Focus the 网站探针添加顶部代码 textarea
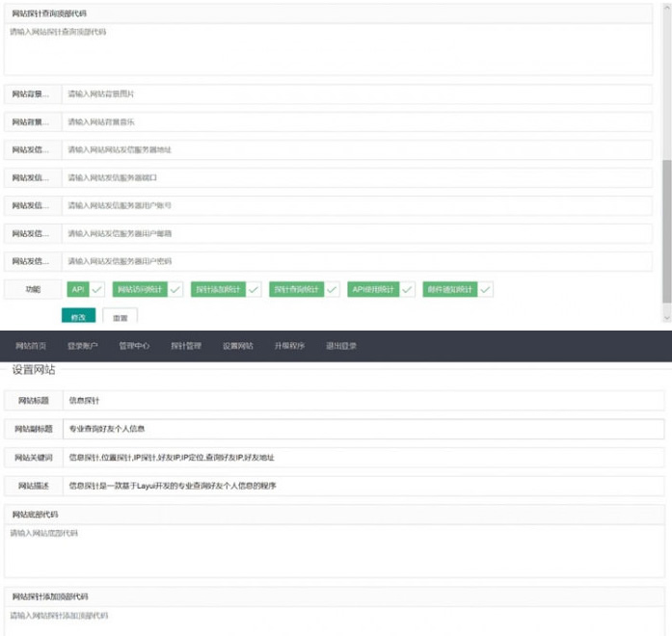The width and height of the screenshot is (672, 636). pos(335,621)
